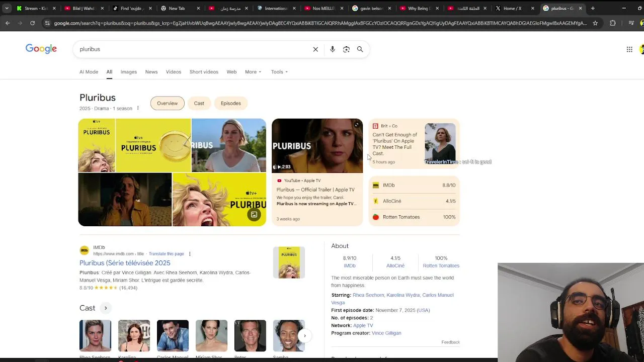
Task: Play the Pluribus official trailer video thumbnail
Action: point(317,146)
